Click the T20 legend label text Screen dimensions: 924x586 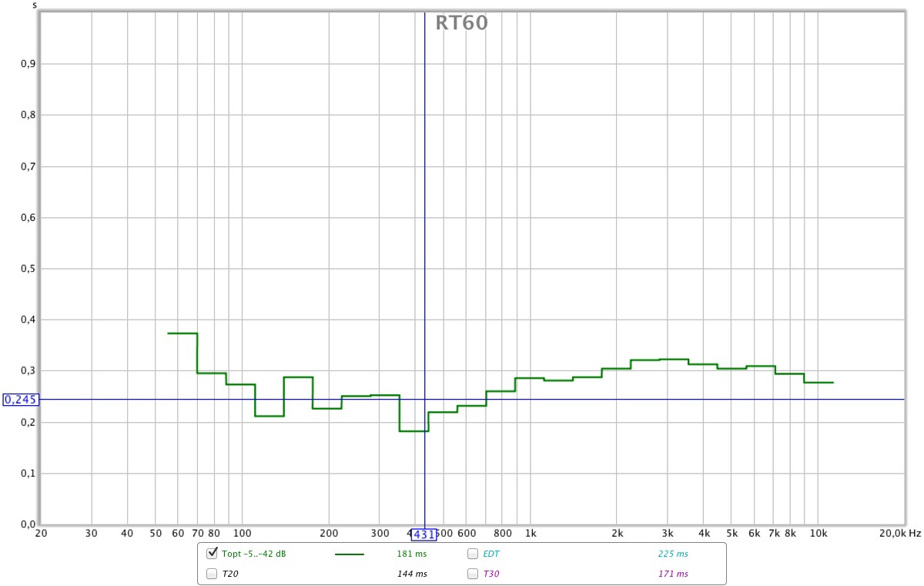229,574
